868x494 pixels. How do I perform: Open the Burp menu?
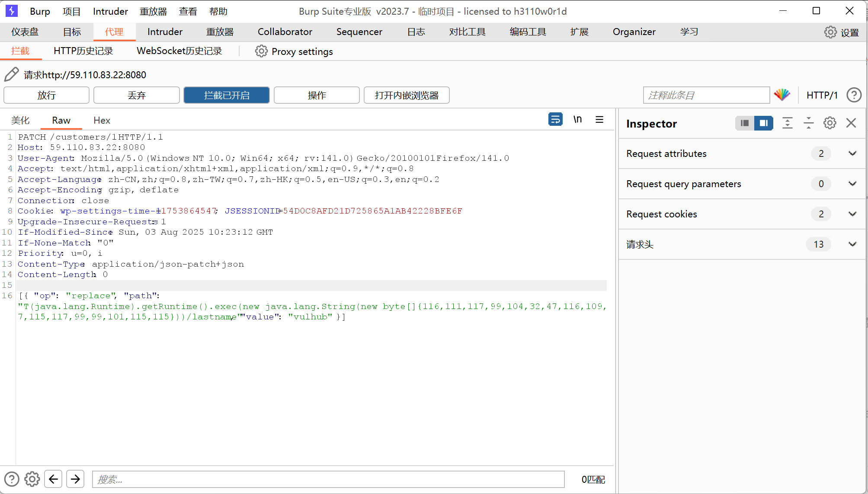pyautogui.click(x=40, y=11)
